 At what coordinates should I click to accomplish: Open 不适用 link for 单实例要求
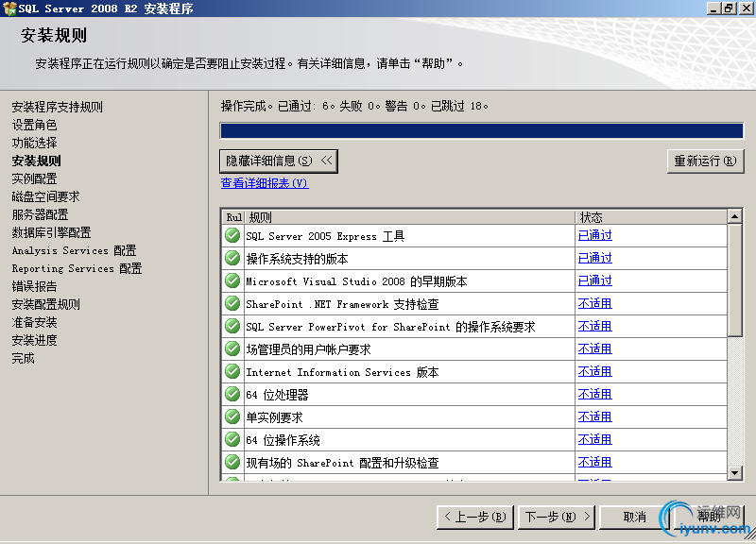click(x=595, y=416)
